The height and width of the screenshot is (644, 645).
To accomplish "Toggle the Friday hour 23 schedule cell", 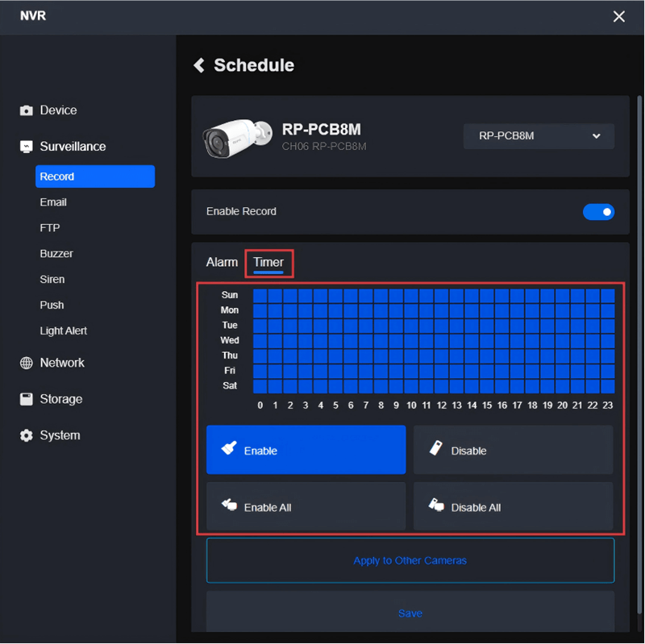I will [x=608, y=372].
